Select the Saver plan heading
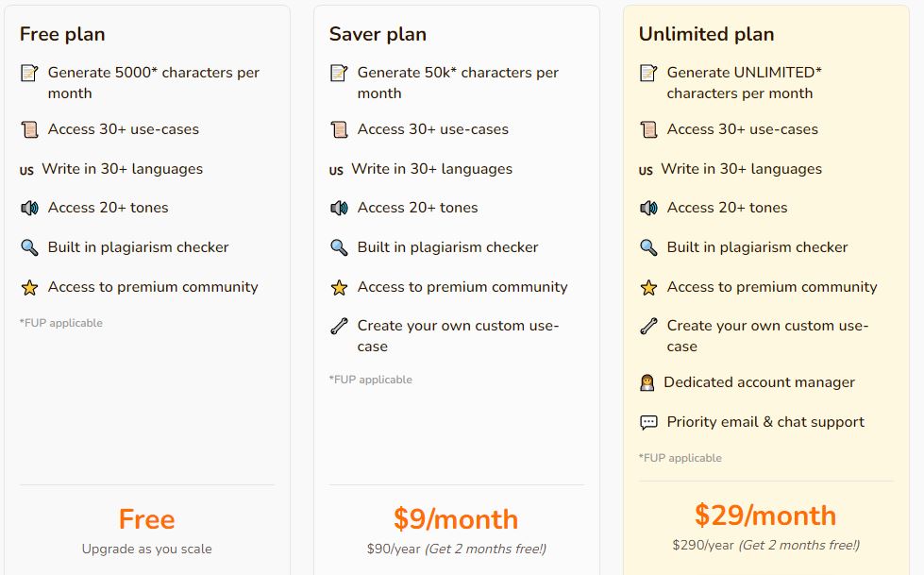Image resolution: width=924 pixels, height=575 pixels. (378, 34)
